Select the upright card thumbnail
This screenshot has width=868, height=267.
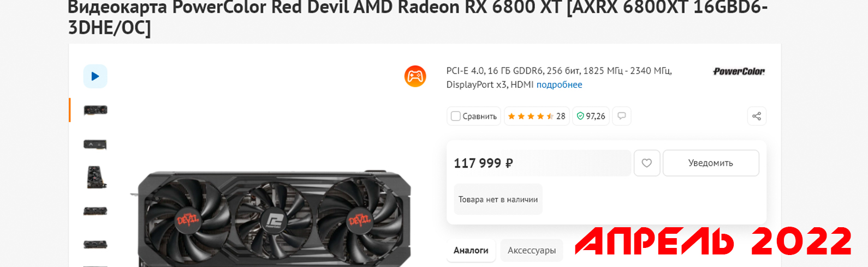point(97,178)
